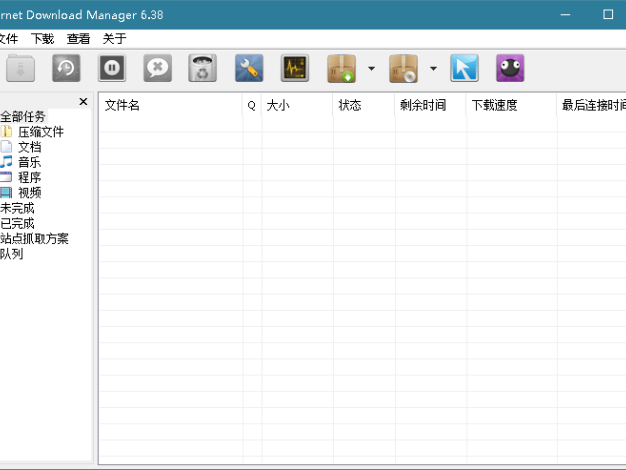Select the 站点抓取方案 tree item
The height and width of the screenshot is (470, 626).
click(x=34, y=238)
